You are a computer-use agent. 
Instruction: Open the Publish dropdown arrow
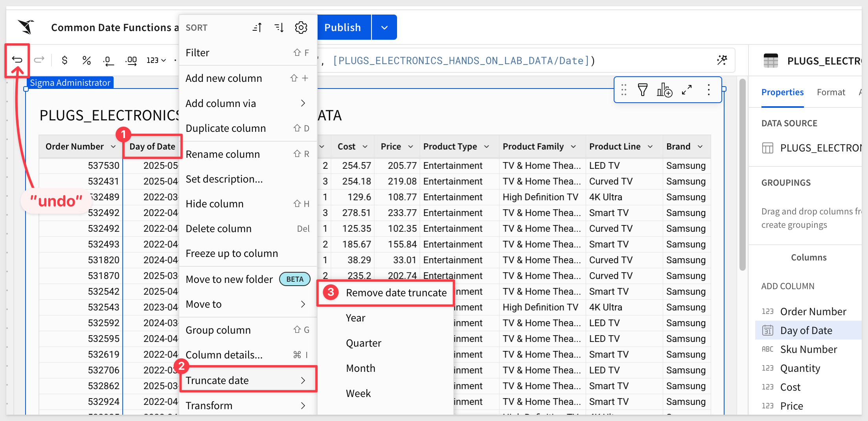click(384, 28)
